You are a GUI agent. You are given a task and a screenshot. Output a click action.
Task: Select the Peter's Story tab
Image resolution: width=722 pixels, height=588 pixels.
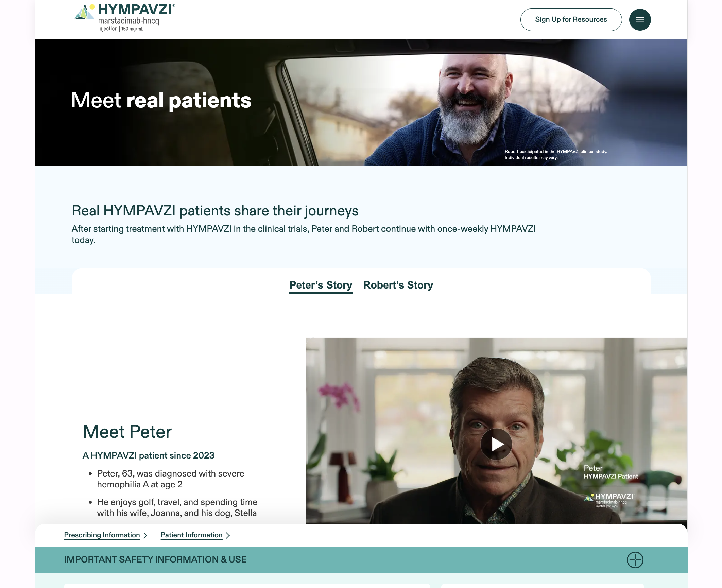tap(321, 285)
